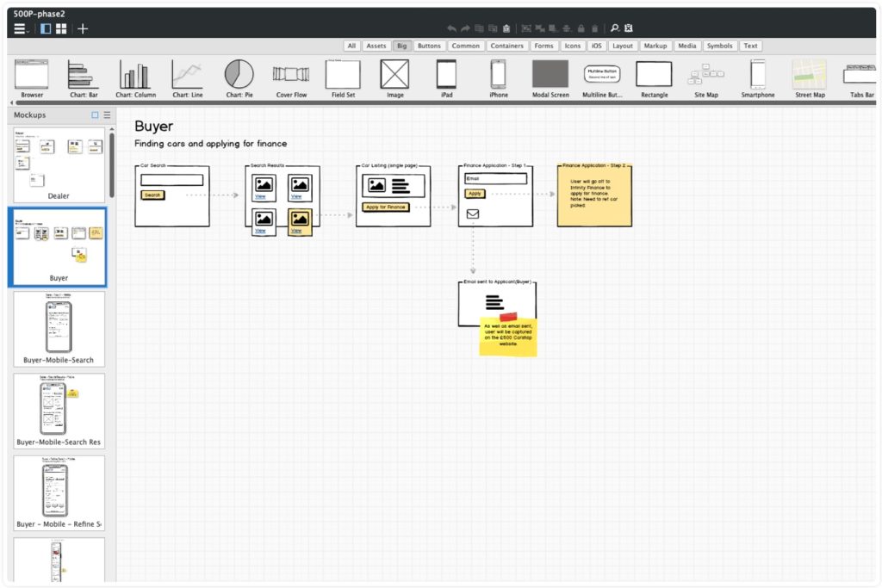Viewport: 882px width, 588px height.
Task: Click the Trash icon to delete the selection
Action: point(594,28)
